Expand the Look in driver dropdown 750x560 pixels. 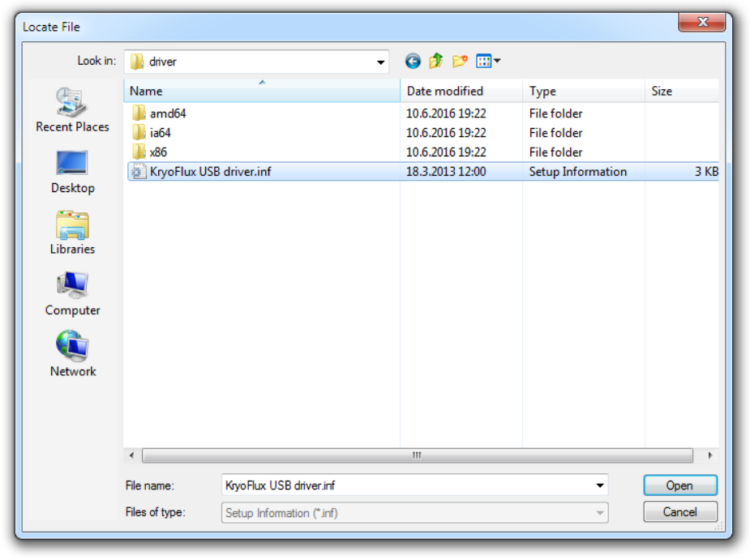pos(380,62)
